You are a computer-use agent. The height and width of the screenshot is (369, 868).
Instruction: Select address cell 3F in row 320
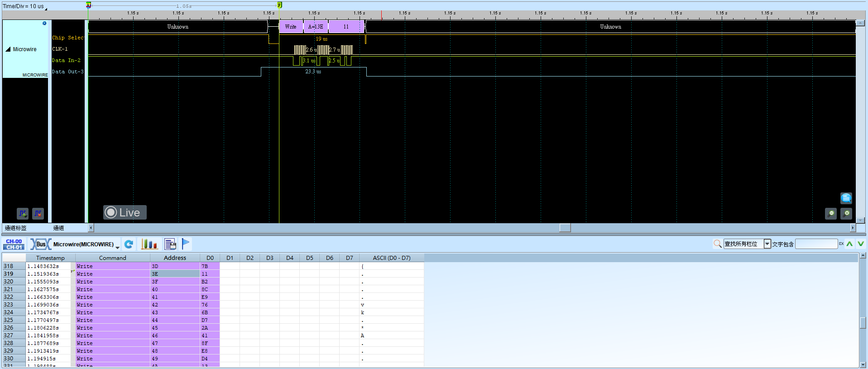[x=175, y=282]
